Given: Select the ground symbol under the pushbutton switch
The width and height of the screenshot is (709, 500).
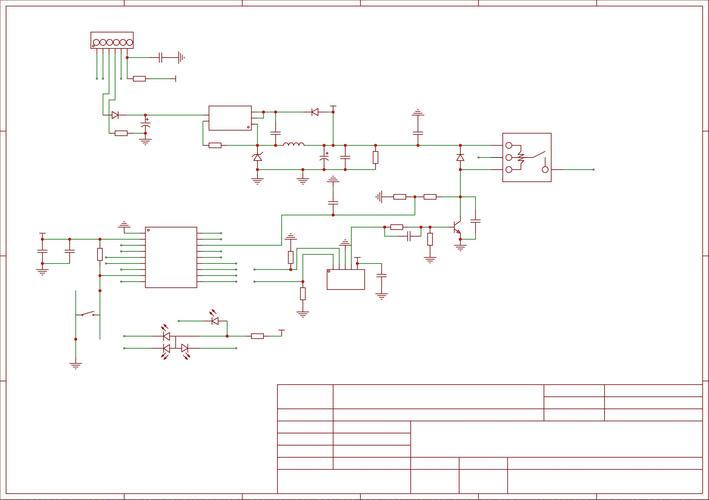Looking at the screenshot, I should pyautogui.click(x=75, y=365).
